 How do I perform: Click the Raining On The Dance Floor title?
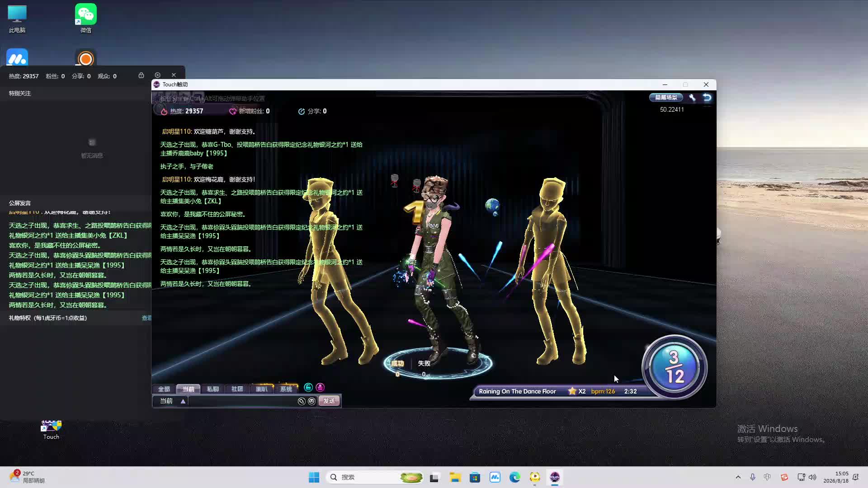(x=517, y=391)
